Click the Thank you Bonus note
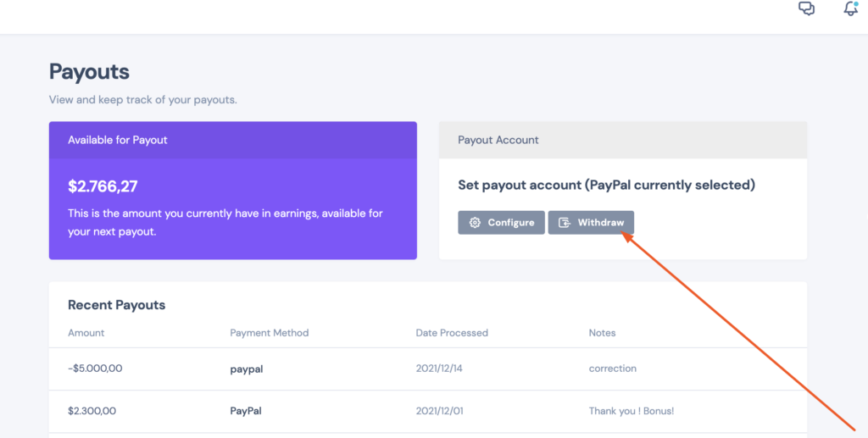Image resolution: width=868 pixels, height=438 pixels. point(631,411)
